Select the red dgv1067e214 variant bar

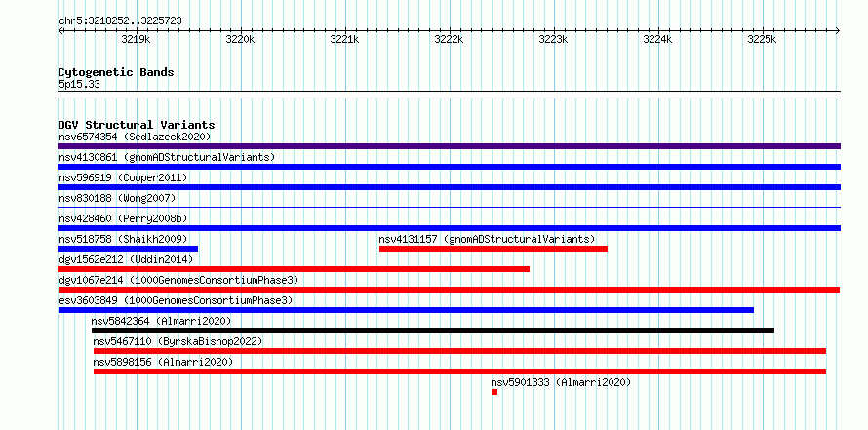point(449,290)
